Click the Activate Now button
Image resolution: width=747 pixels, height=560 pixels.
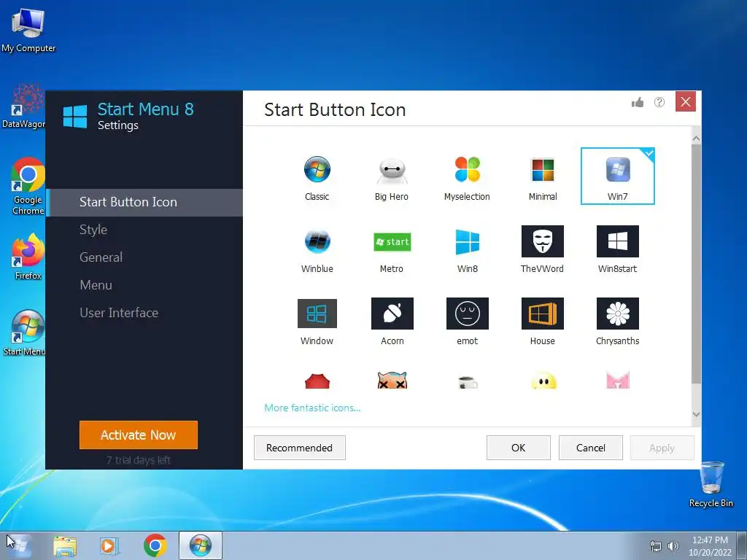(x=138, y=435)
